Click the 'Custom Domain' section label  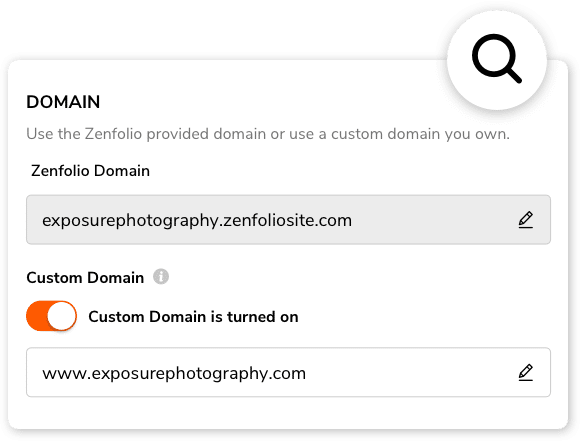click(85, 277)
